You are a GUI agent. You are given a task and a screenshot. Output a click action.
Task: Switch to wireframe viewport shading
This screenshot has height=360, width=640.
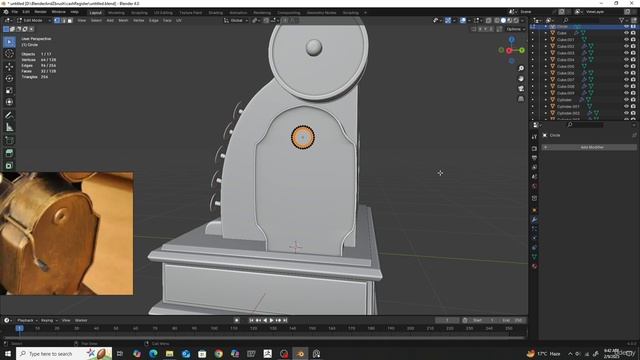(497, 20)
